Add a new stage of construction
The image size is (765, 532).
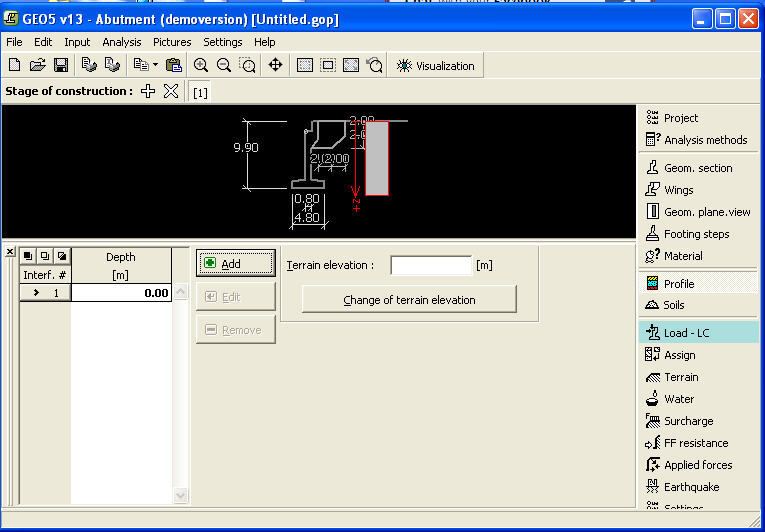[148, 91]
